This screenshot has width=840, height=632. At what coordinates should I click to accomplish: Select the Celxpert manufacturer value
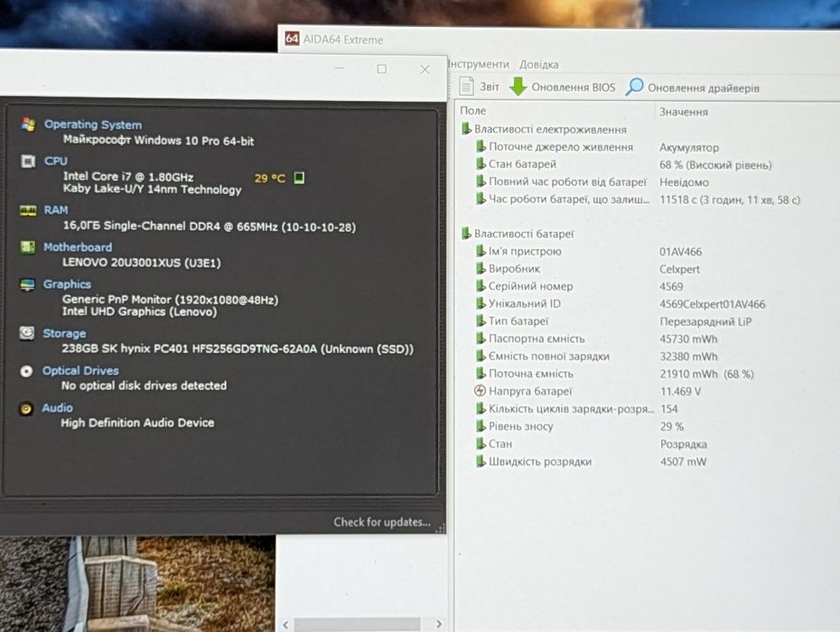point(679,269)
